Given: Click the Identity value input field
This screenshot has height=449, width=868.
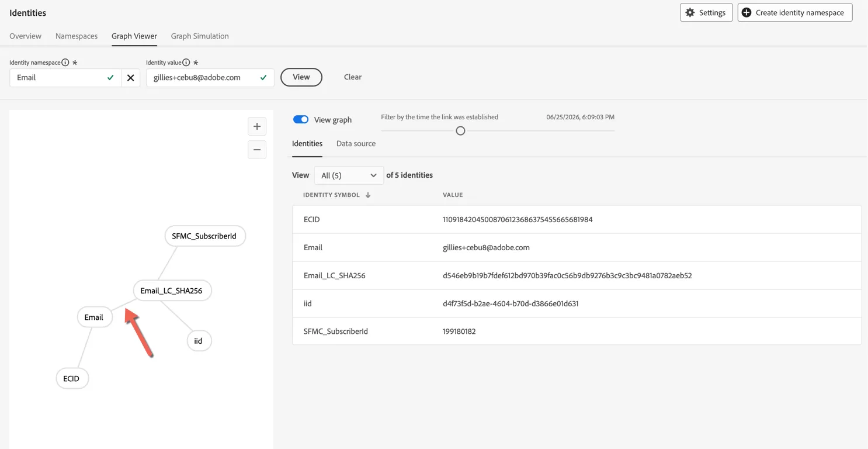Looking at the screenshot, I should 210,77.
